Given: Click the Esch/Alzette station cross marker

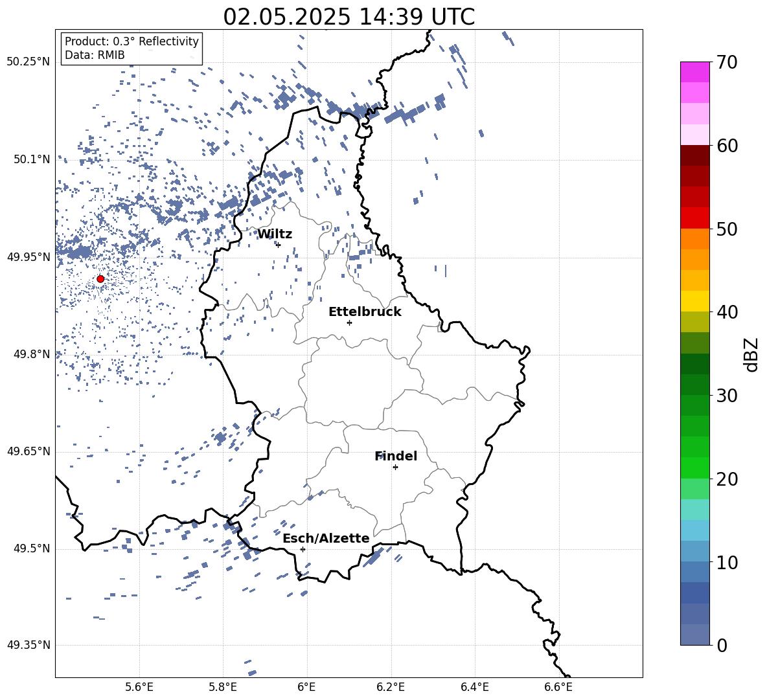Looking at the screenshot, I should pyautogui.click(x=303, y=549).
